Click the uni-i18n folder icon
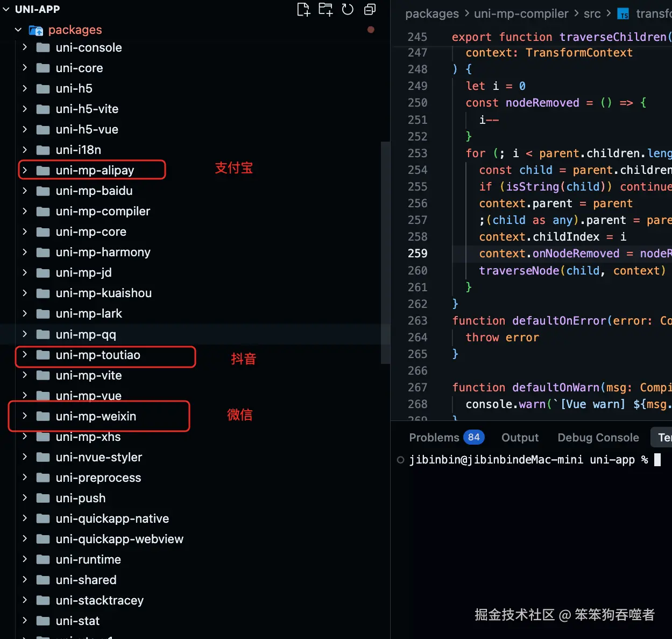Image resolution: width=672 pixels, height=639 pixels. click(x=43, y=150)
